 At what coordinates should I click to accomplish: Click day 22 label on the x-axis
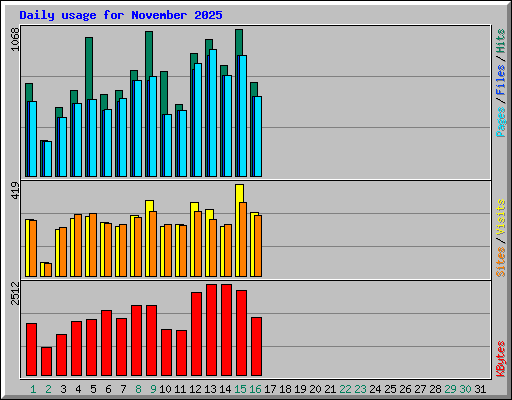[345, 389]
